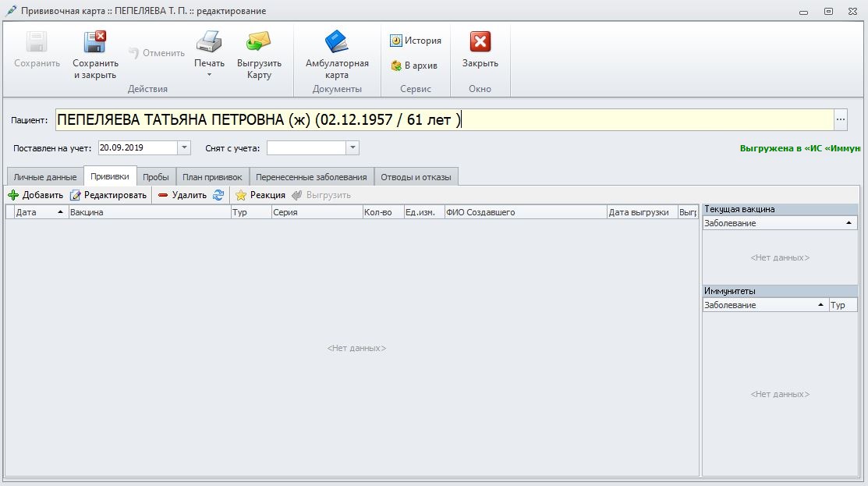Click the Редактировать button in the grid toolbar
Image resolution: width=868 pixels, height=486 pixels.
click(x=108, y=195)
